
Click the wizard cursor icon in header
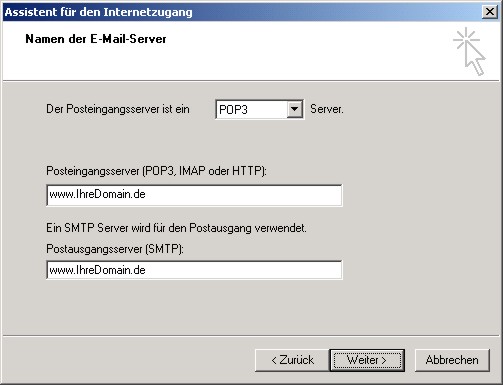coord(469,52)
